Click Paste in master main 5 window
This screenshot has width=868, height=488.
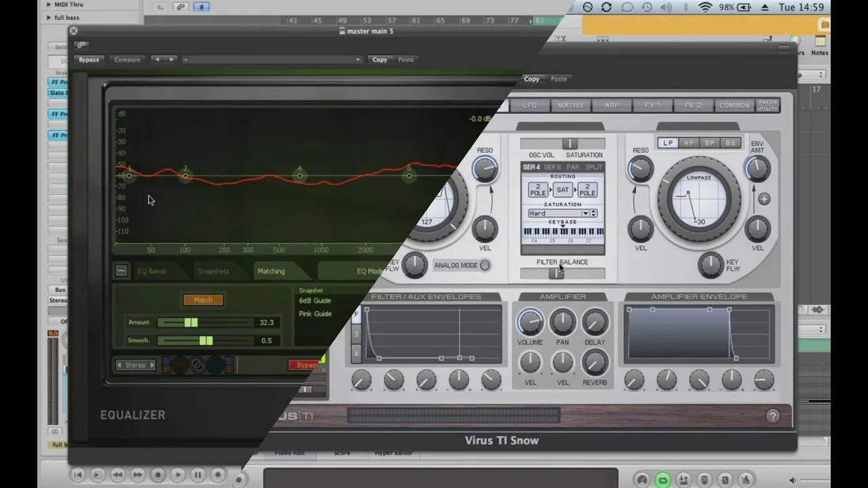[x=406, y=60]
